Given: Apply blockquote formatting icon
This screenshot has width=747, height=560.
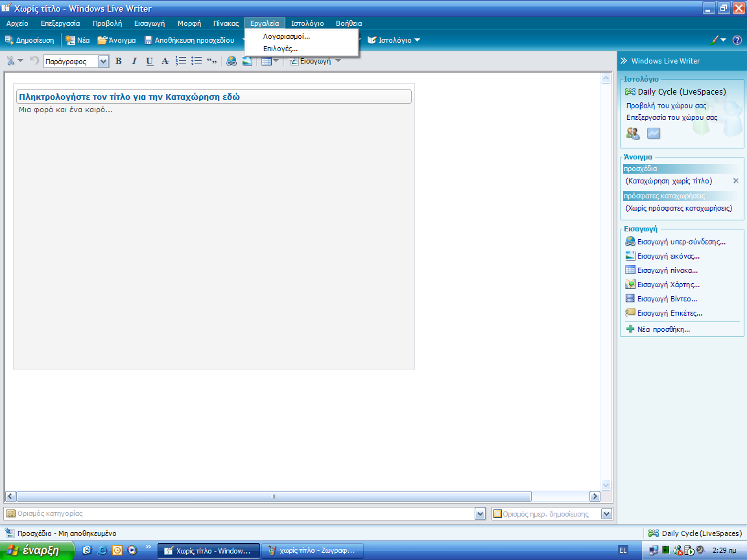Looking at the screenshot, I should pyautogui.click(x=211, y=62).
